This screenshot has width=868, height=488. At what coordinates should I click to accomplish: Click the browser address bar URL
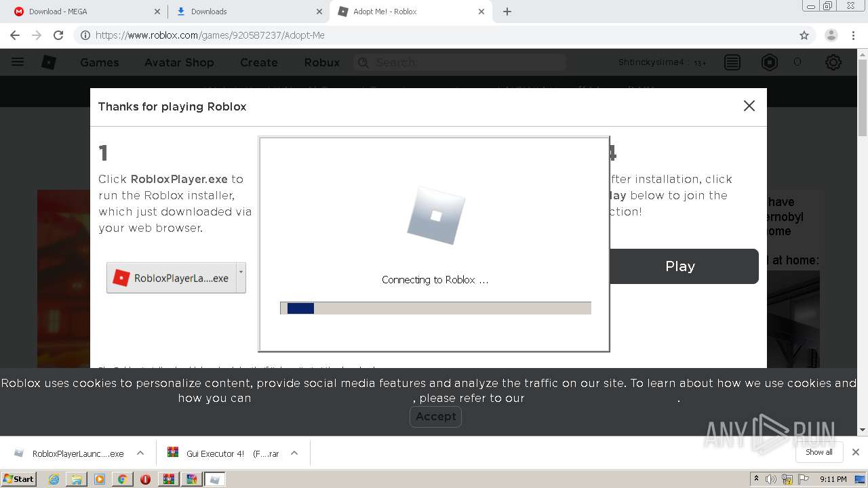click(x=210, y=35)
